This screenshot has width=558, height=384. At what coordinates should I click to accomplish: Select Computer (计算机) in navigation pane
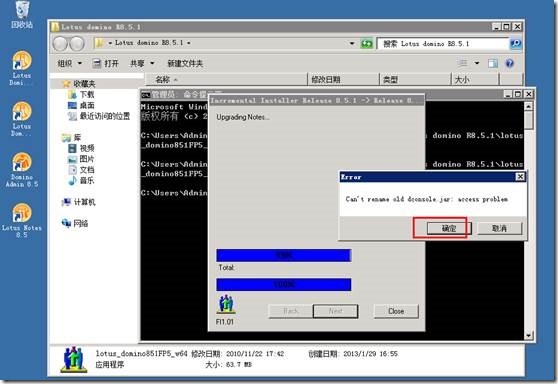point(78,202)
